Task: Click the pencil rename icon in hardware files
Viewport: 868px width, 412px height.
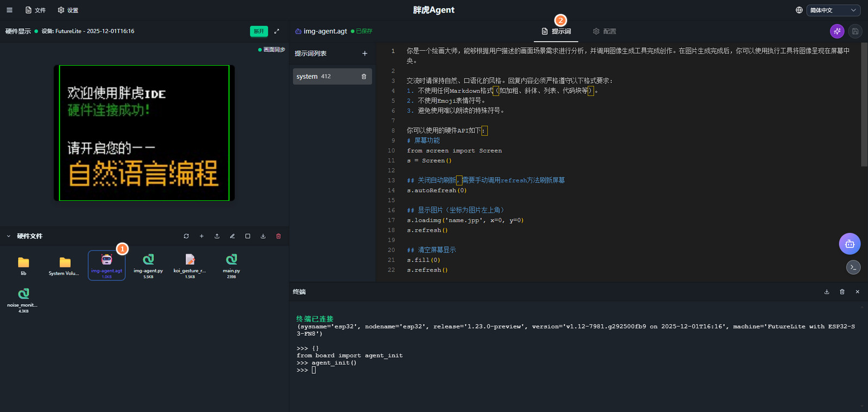Action: pyautogui.click(x=232, y=236)
